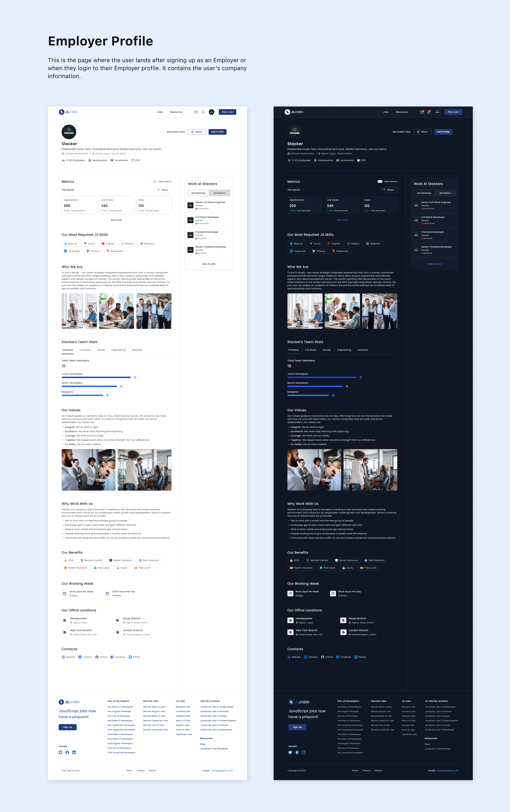The width and height of the screenshot is (510, 812).
Task: Expand metrics with See more on light page
Action: [x=116, y=220]
